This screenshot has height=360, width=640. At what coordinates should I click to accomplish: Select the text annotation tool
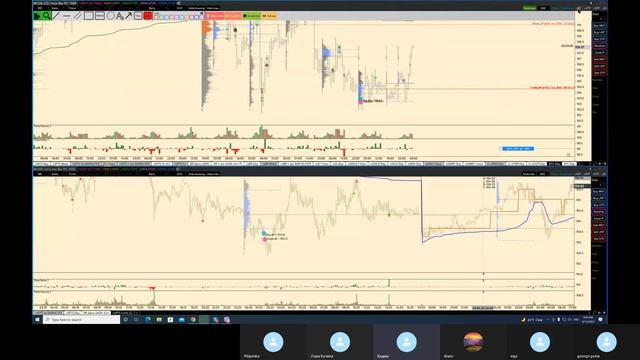120,16
